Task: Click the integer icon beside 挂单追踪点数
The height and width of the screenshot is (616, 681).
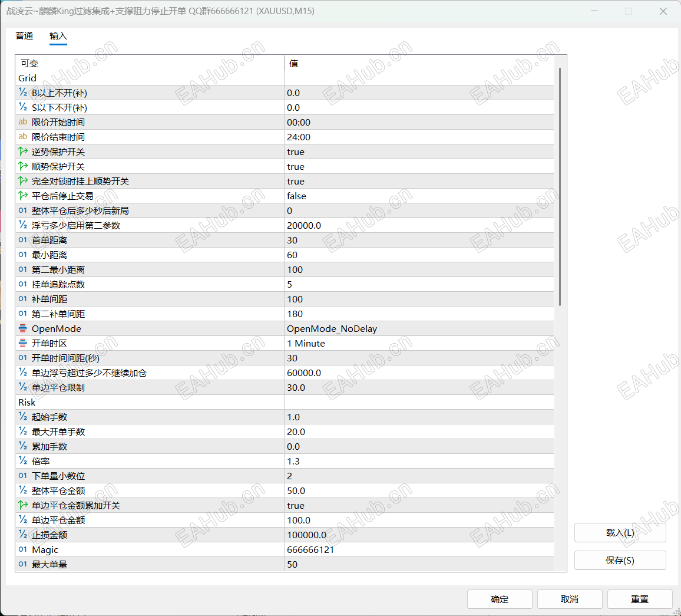Action: (22, 284)
